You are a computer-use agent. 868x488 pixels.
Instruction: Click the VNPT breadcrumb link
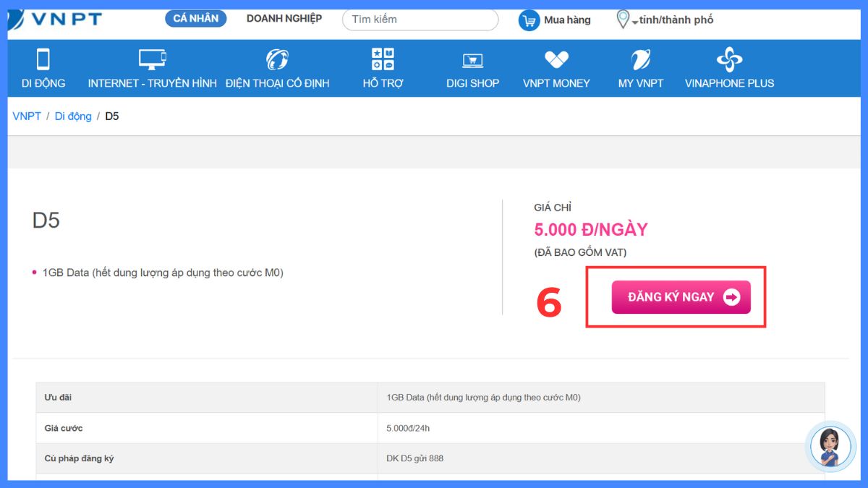(x=26, y=116)
